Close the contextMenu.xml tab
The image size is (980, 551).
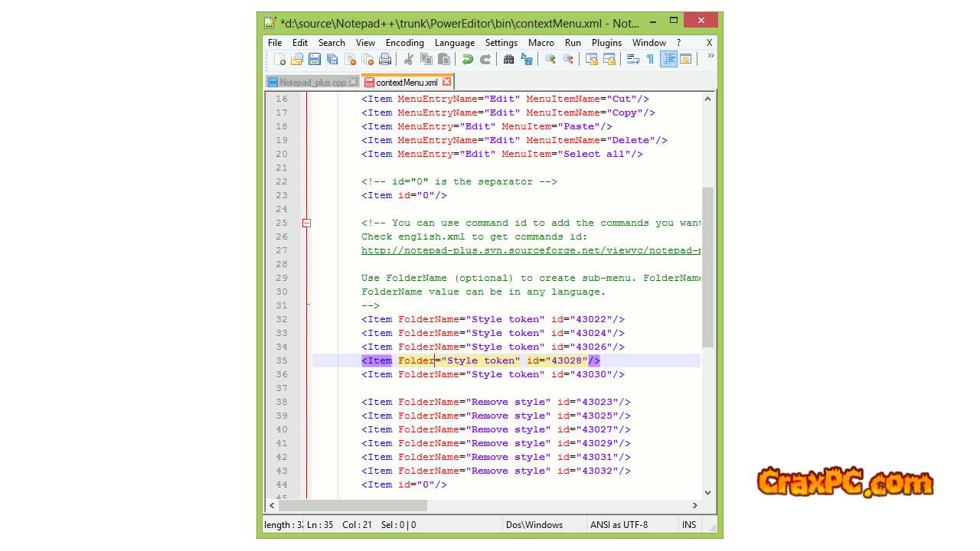point(446,82)
